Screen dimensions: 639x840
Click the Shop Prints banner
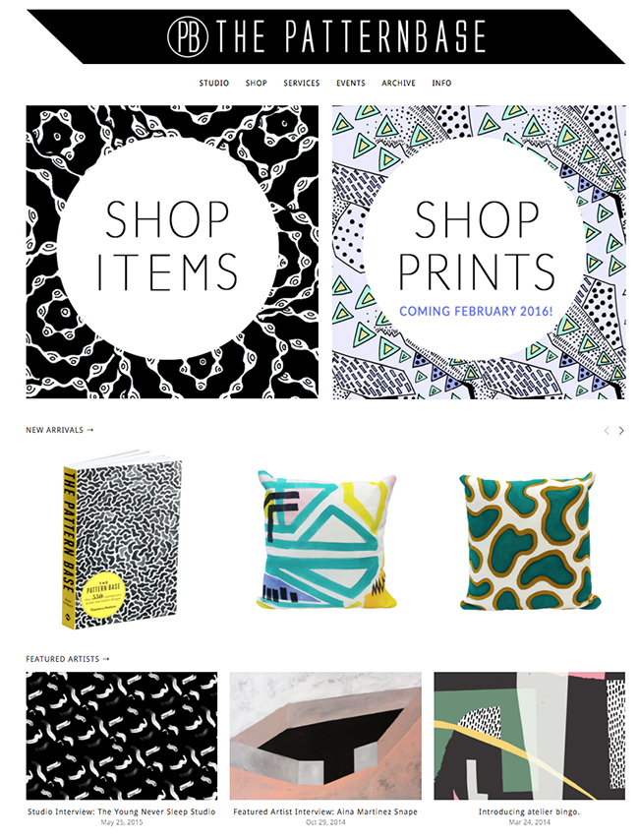pos(479,252)
